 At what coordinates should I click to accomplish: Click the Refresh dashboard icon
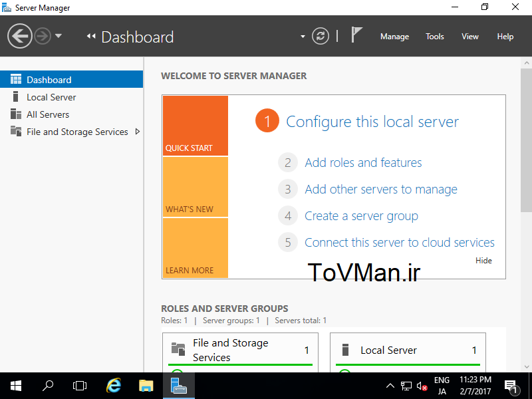[x=321, y=36]
